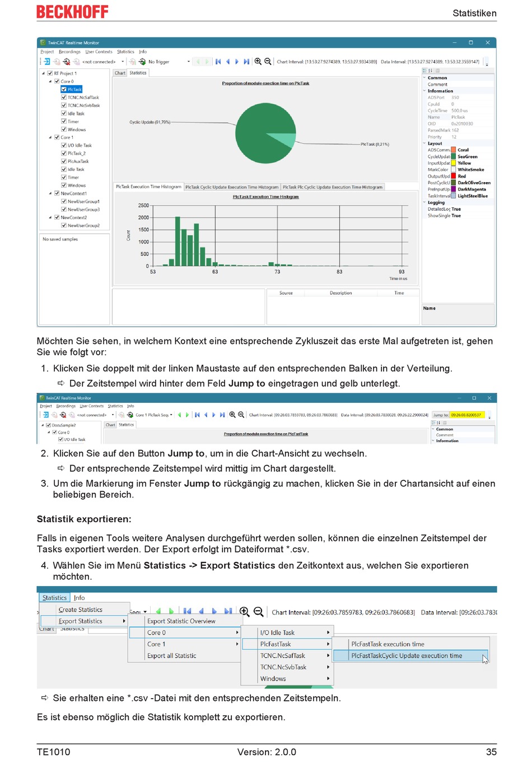Toggle the PlcAuxTask checkbox
The width and height of the screenshot is (532, 767).
click(x=64, y=161)
